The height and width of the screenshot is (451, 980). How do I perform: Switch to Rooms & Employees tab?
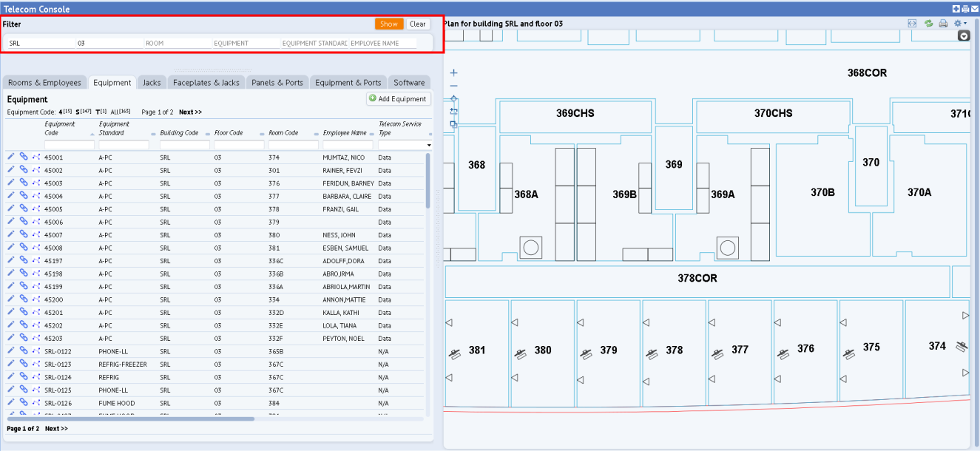tap(44, 82)
